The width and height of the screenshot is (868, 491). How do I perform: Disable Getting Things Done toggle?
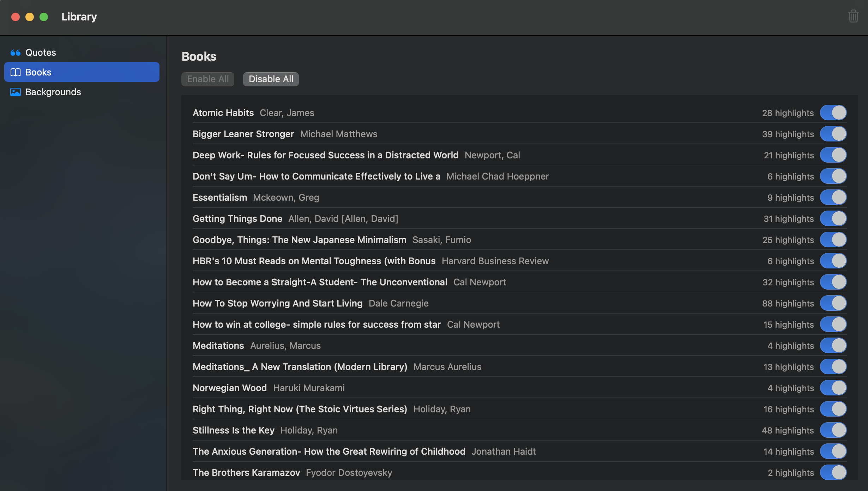pyautogui.click(x=833, y=219)
